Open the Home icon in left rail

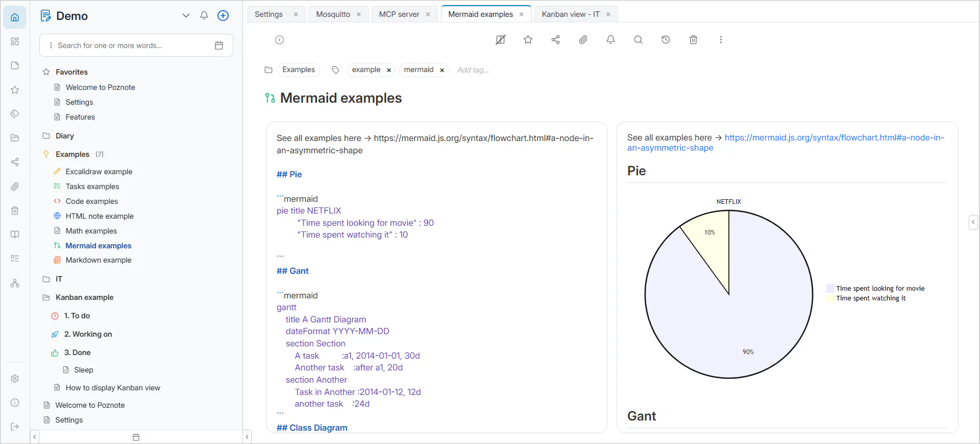[15, 17]
